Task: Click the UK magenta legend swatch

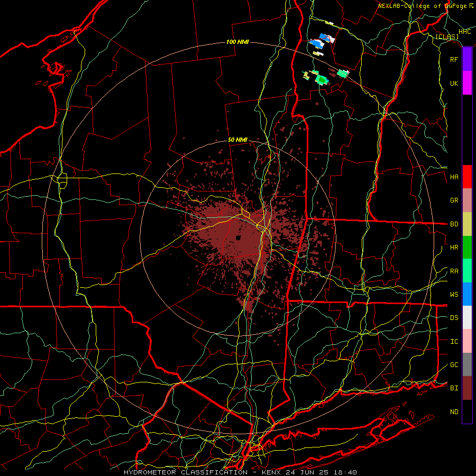Action: [x=467, y=83]
